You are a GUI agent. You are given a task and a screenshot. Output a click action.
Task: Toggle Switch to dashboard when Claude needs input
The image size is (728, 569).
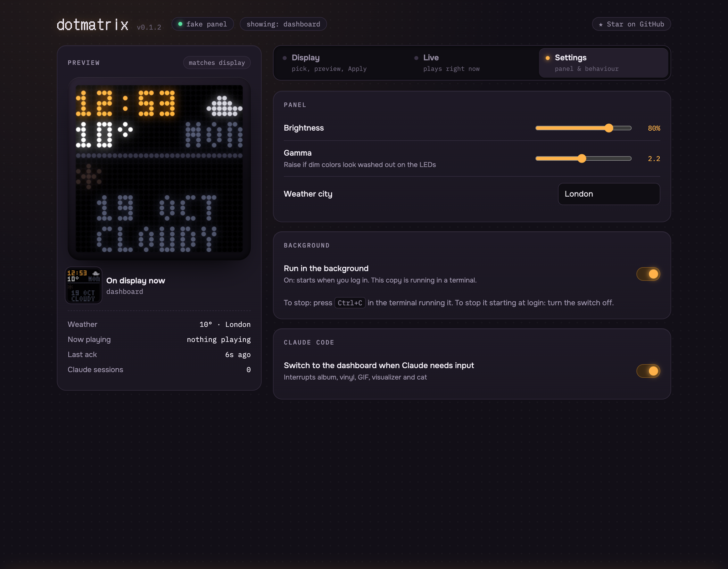tap(648, 371)
